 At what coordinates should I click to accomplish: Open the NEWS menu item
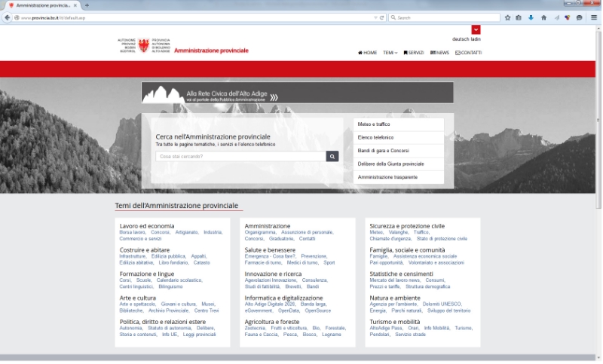(x=439, y=53)
